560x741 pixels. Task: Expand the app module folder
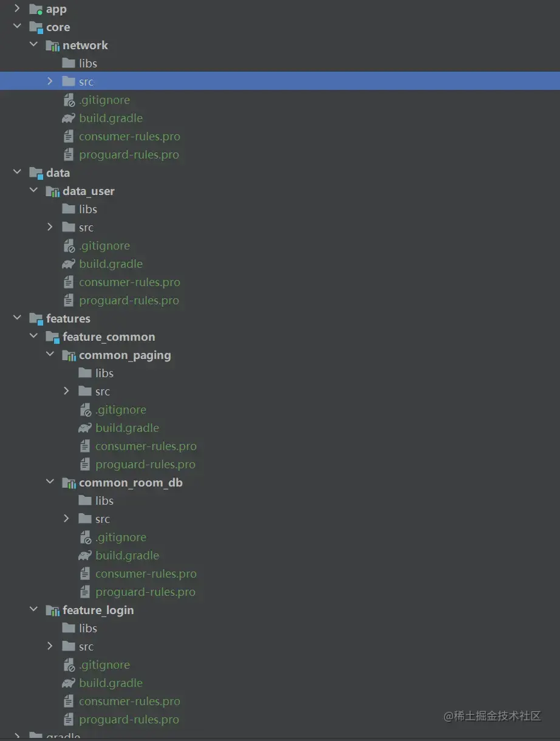(x=17, y=9)
